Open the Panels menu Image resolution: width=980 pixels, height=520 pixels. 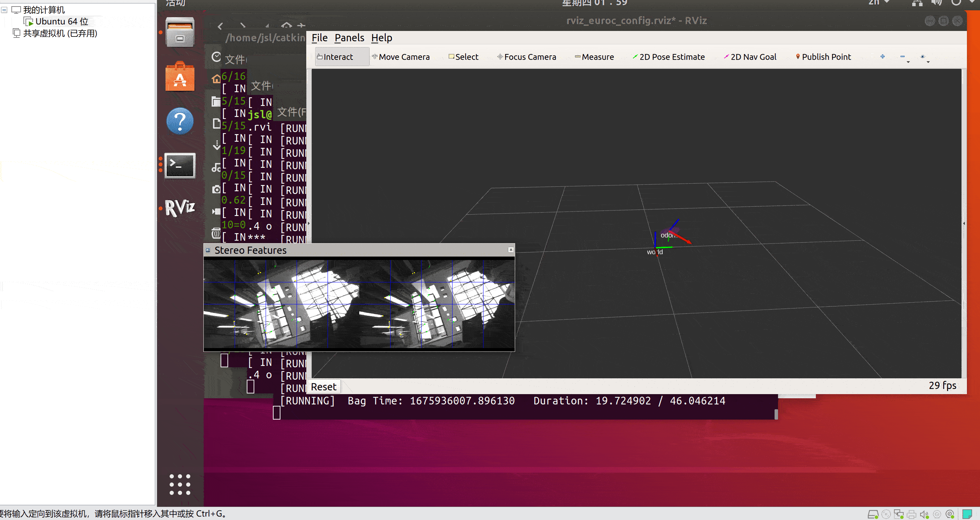349,38
